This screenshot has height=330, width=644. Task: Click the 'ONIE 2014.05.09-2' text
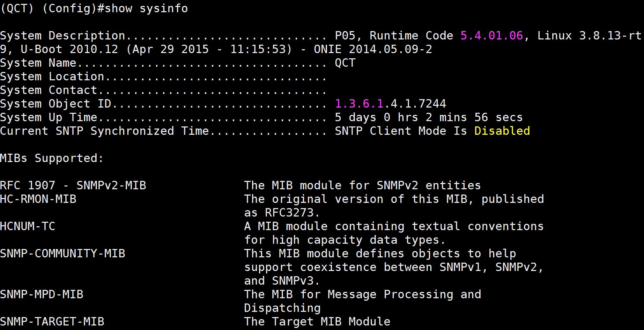coord(373,49)
